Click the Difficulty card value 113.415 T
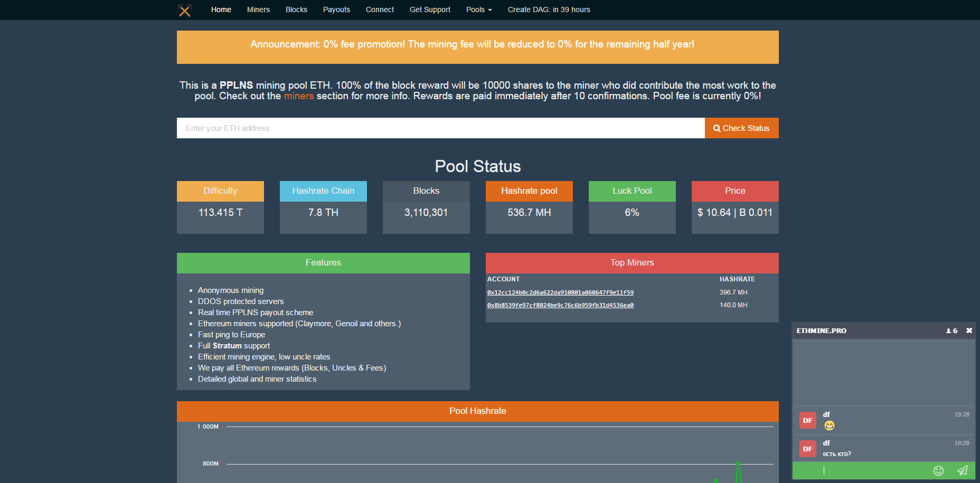The height and width of the screenshot is (483, 980). [220, 212]
